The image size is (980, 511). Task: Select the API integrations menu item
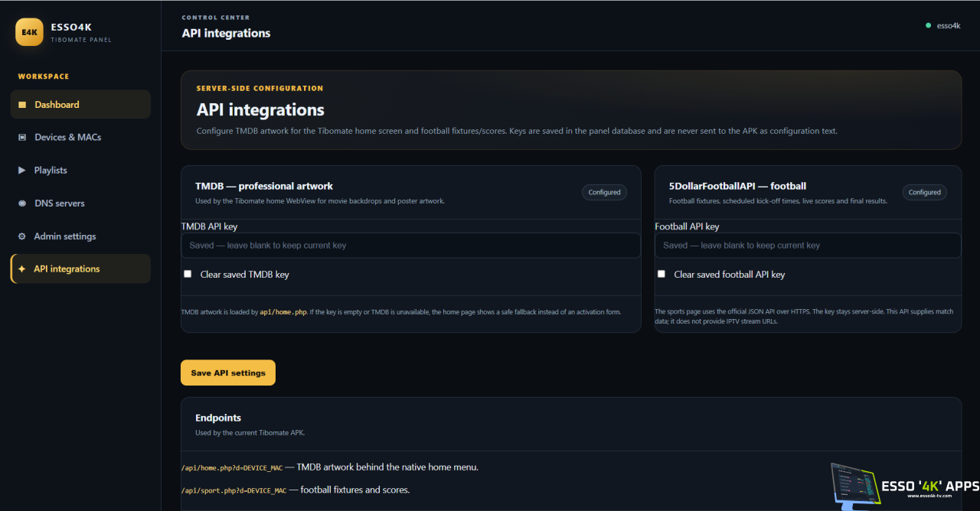(80, 269)
